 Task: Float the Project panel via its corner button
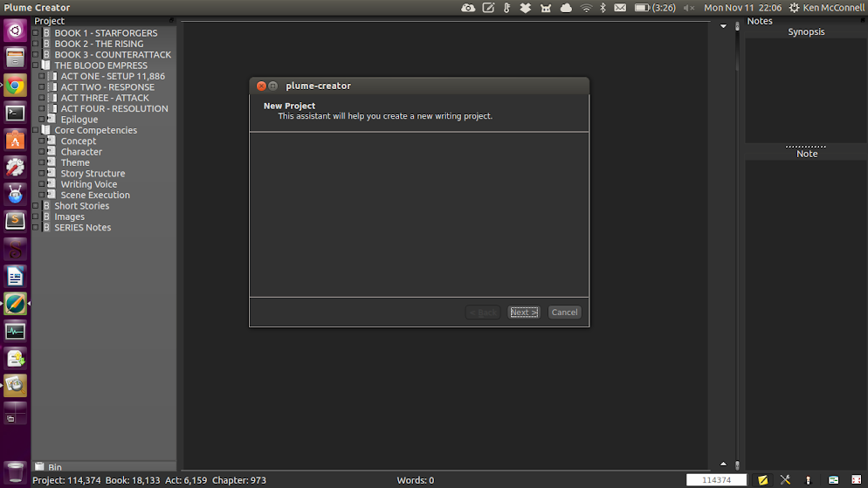pyautogui.click(x=172, y=20)
